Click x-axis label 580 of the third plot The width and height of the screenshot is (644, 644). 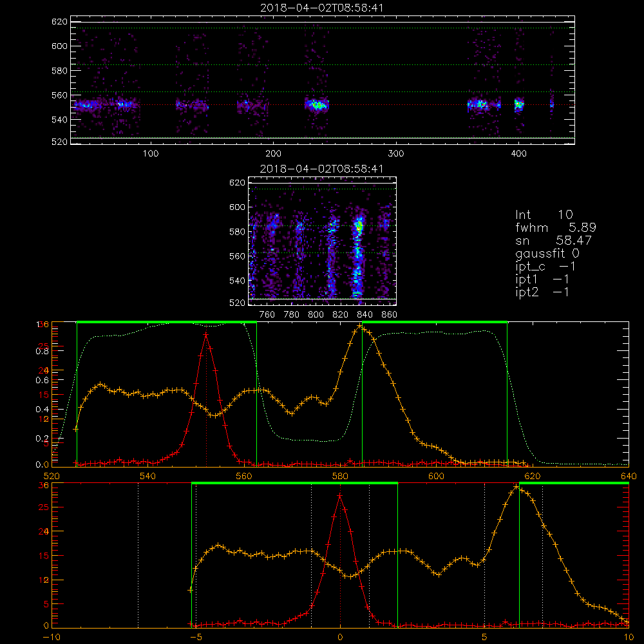(x=340, y=477)
